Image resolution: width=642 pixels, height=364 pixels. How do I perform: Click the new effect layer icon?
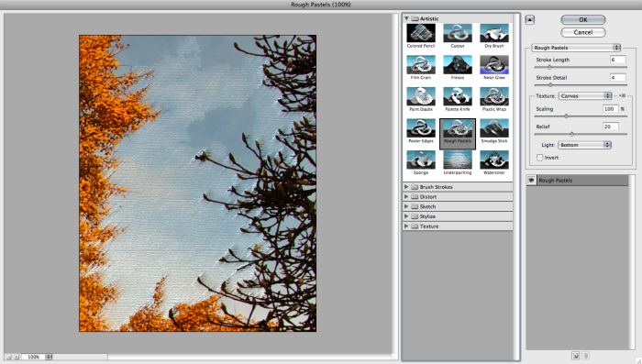click(576, 356)
